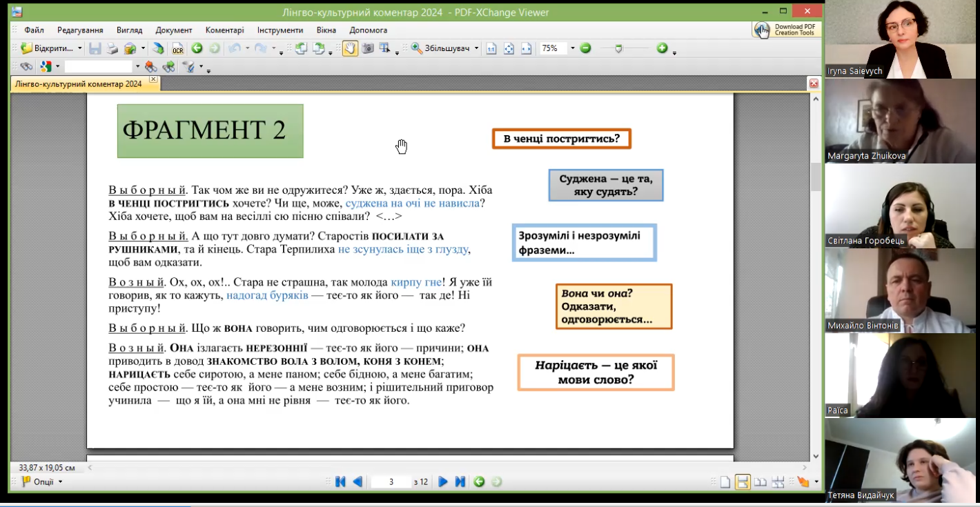Go to the next page arrow
Screen dimensions: 980x507
click(x=443, y=481)
